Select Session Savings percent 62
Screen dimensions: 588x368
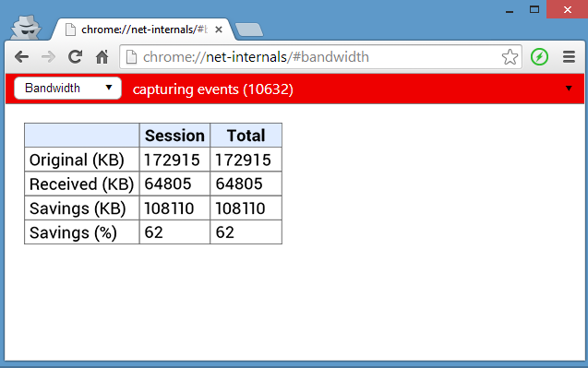coord(153,232)
